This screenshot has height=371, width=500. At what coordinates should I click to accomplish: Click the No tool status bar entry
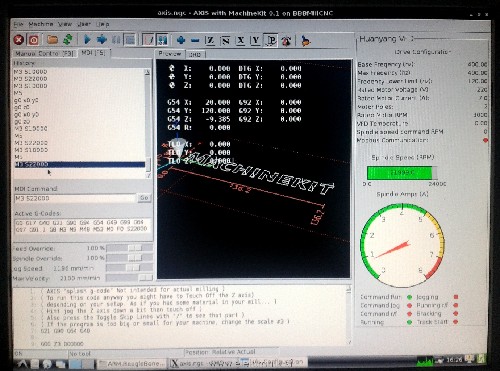pyautogui.click(x=80, y=354)
